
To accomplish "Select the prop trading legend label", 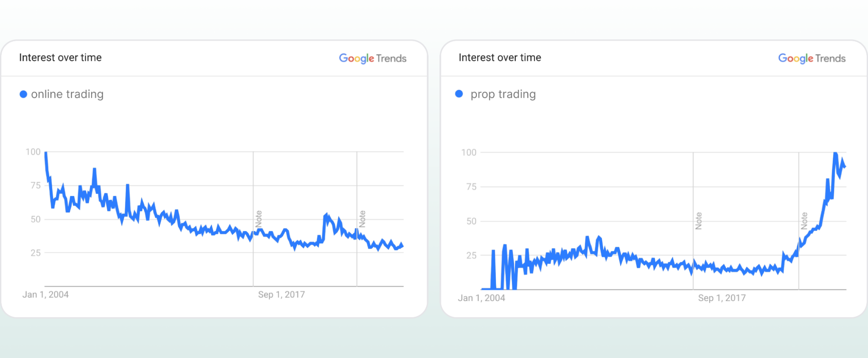I will coord(503,94).
